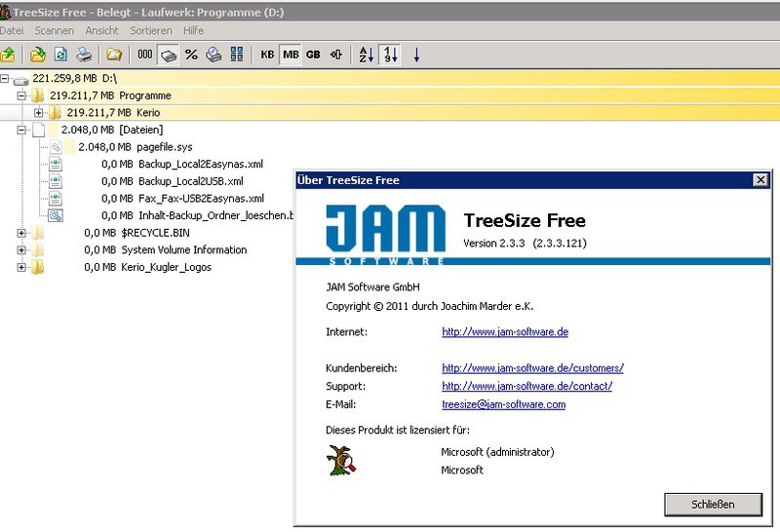
Task: Click the green up-arrow folder toolbar icon
Action: (7, 55)
